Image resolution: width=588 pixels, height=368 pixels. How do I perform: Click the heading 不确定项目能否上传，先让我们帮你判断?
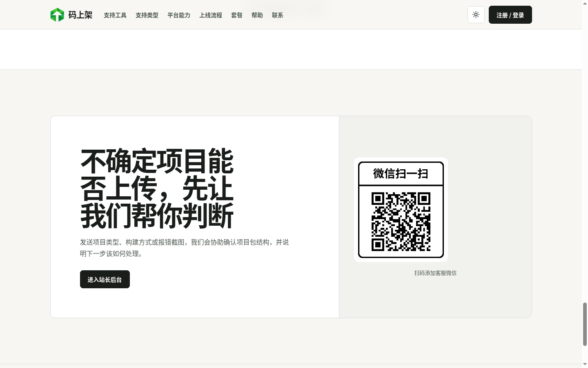click(157, 188)
